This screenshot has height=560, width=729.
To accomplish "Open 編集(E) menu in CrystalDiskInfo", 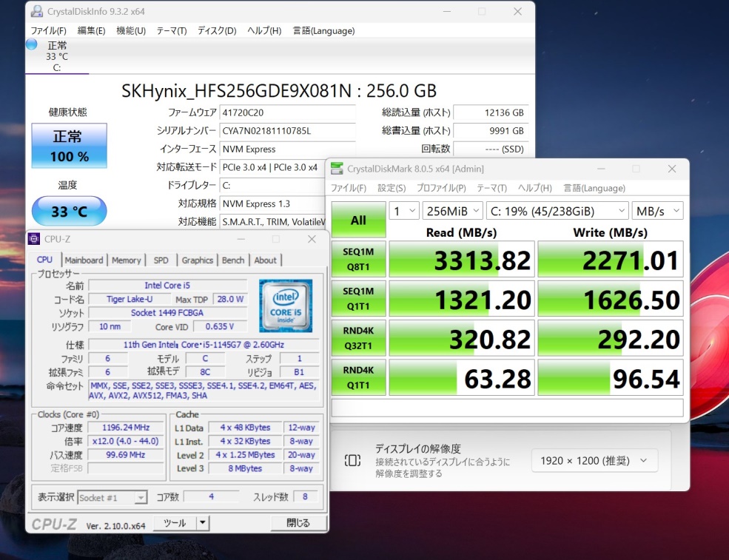I will pyautogui.click(x=91, y=30).
